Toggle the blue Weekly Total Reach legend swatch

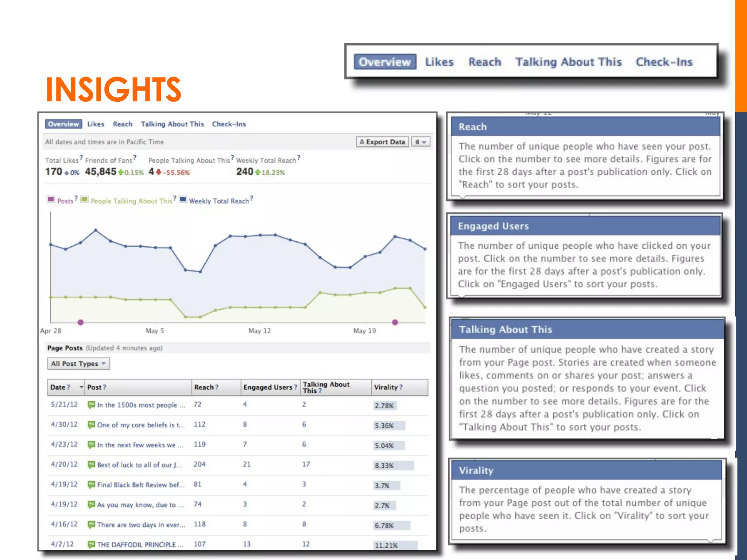[x=183, y=199]
